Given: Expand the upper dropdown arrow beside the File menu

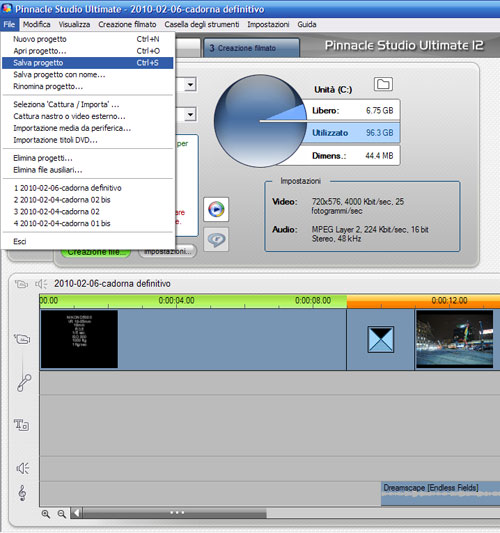Looking at the screenshot, I should click(190, 84).
